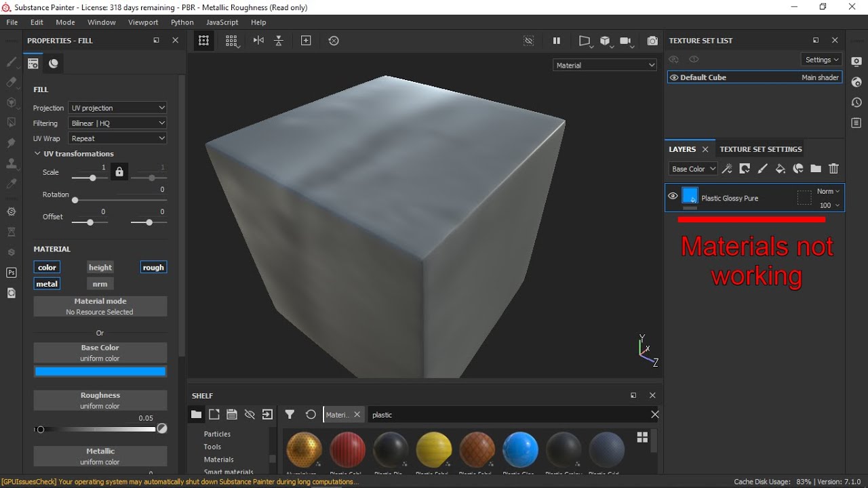
Task: Click the vertical flip symmetry icon
Action: (x=279, y=41)
